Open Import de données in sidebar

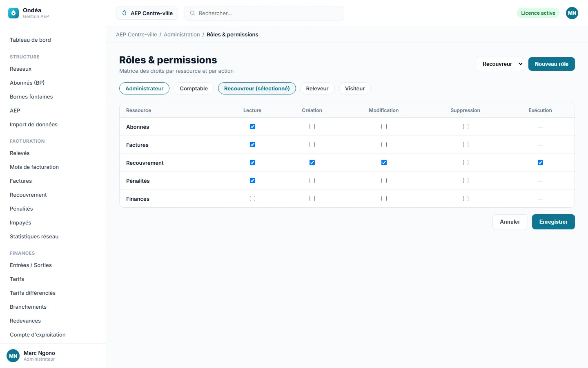[x=53, y=124]
